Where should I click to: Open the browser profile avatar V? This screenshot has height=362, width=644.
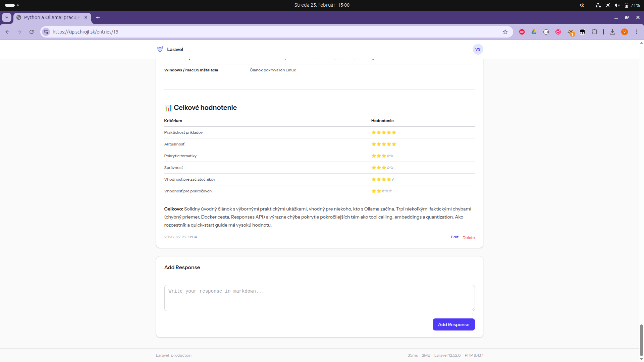tap(625, 32)
